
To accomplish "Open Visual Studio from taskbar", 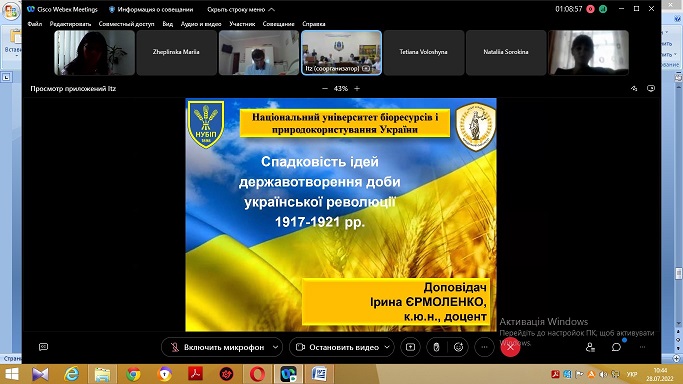I will [x=40, y=374].
